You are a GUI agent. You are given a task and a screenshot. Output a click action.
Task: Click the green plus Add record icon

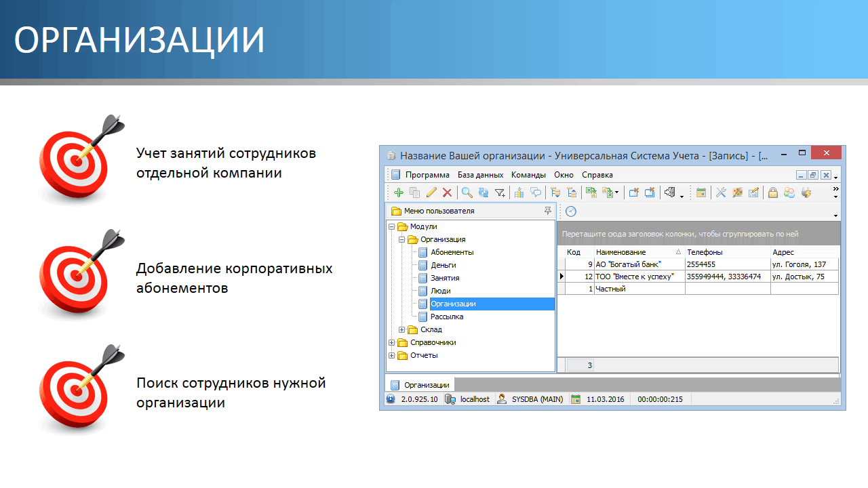[399, 192]
